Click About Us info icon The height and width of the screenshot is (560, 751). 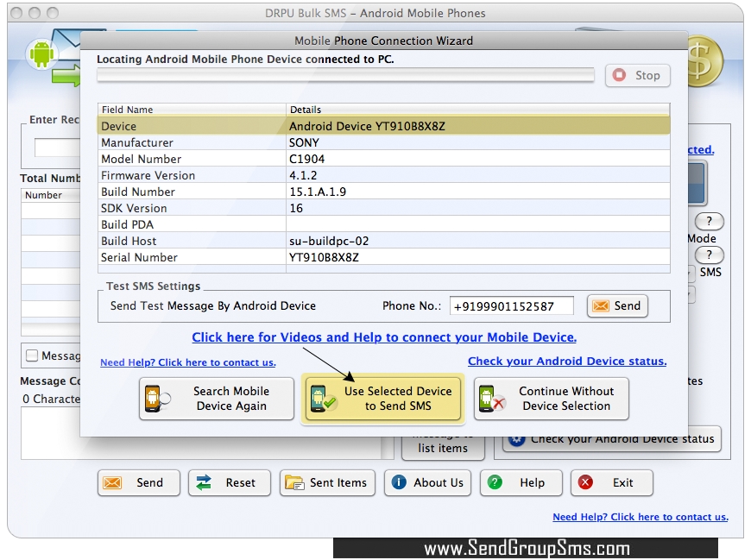[399, 482]
